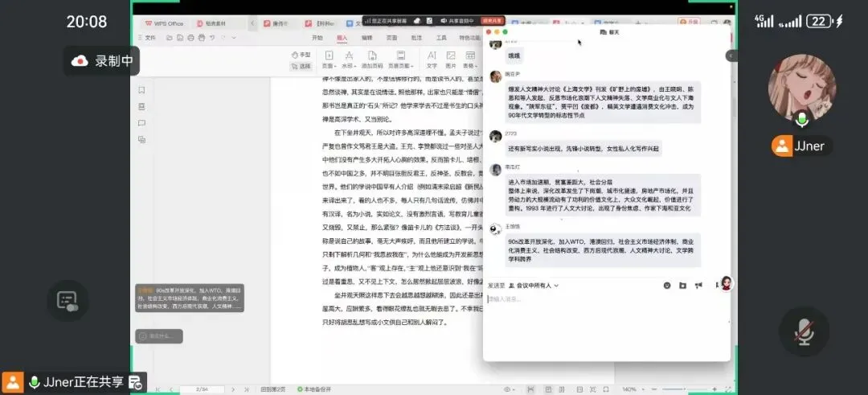Click the 本地备份开 backup status
Screen dimensions: 868x395
point(314,389)
